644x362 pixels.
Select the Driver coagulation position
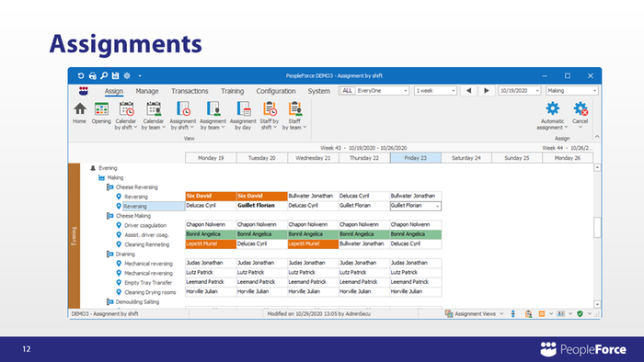tap(145, 225)
